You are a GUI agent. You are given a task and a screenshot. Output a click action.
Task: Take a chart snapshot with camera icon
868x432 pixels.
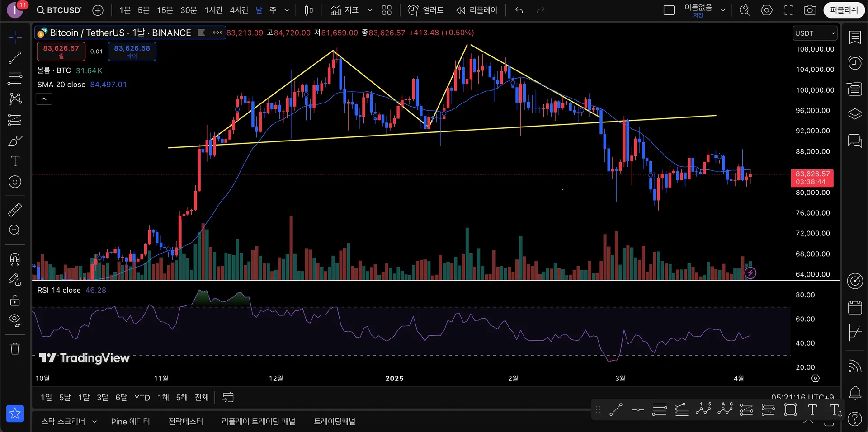pos(810,10)
